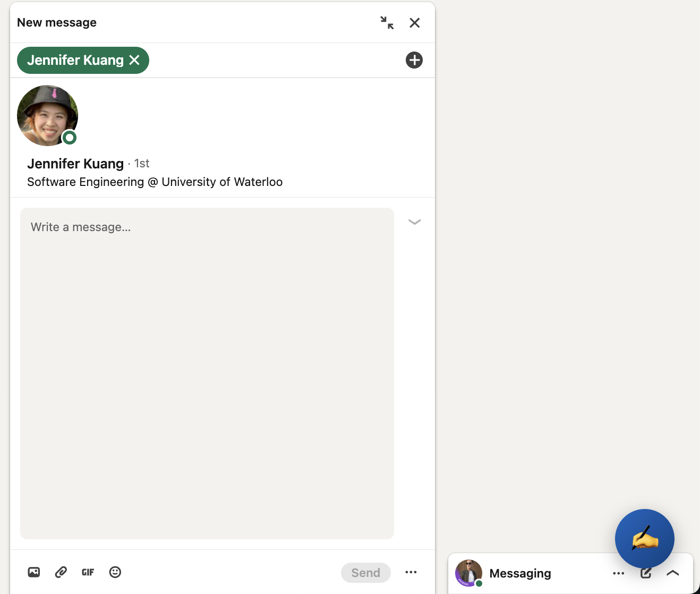The image size is (700, 594).
Task: Open Messaging bar more options menu
Action: (x=619, y=573)
